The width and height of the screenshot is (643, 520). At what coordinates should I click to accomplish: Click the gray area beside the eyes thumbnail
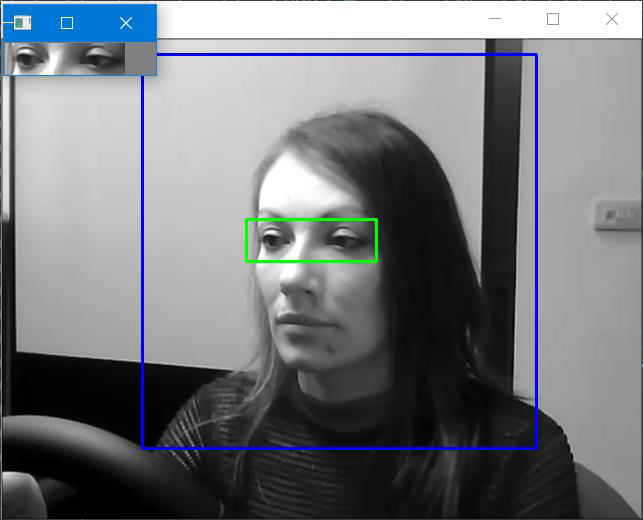(x=143, y=59)
